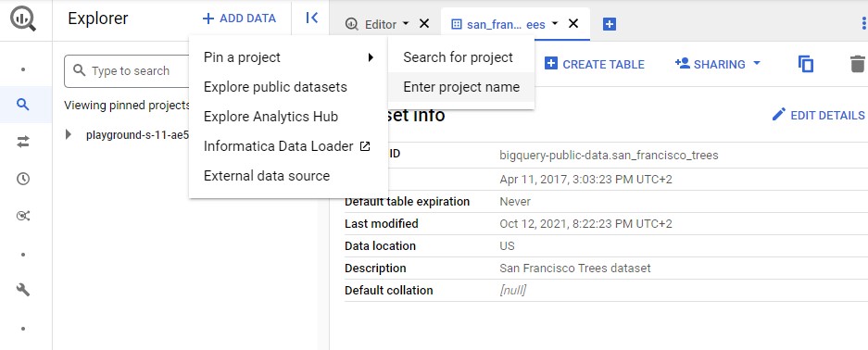
Task: Click dataset ID bigquery-public-data.san_francisco_trees
Action: click(609, 156)
